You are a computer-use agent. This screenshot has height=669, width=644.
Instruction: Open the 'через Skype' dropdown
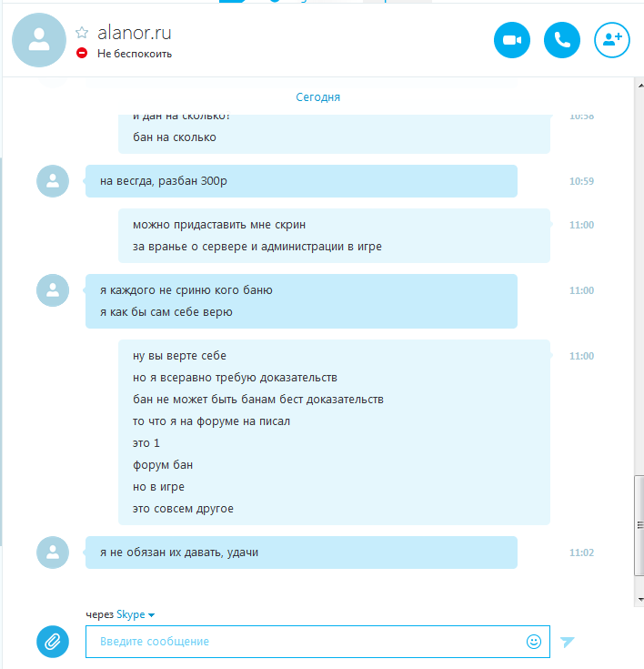[x=136, y=614]
